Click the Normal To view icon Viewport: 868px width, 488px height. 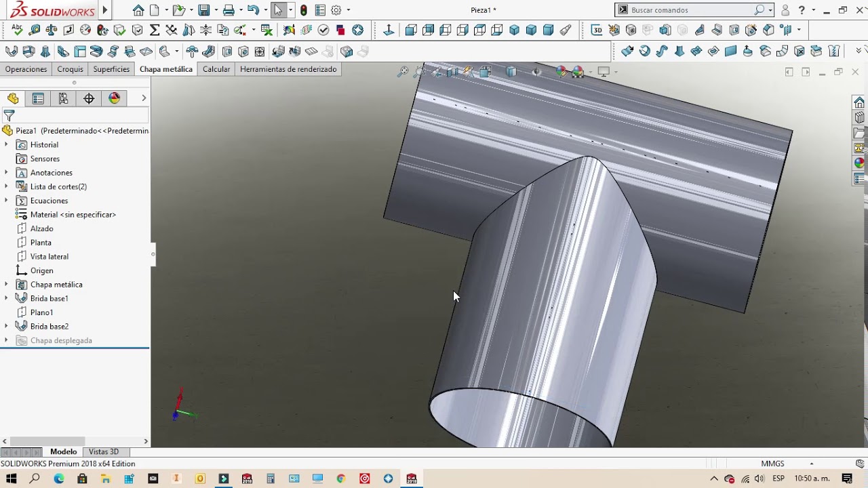389,30
